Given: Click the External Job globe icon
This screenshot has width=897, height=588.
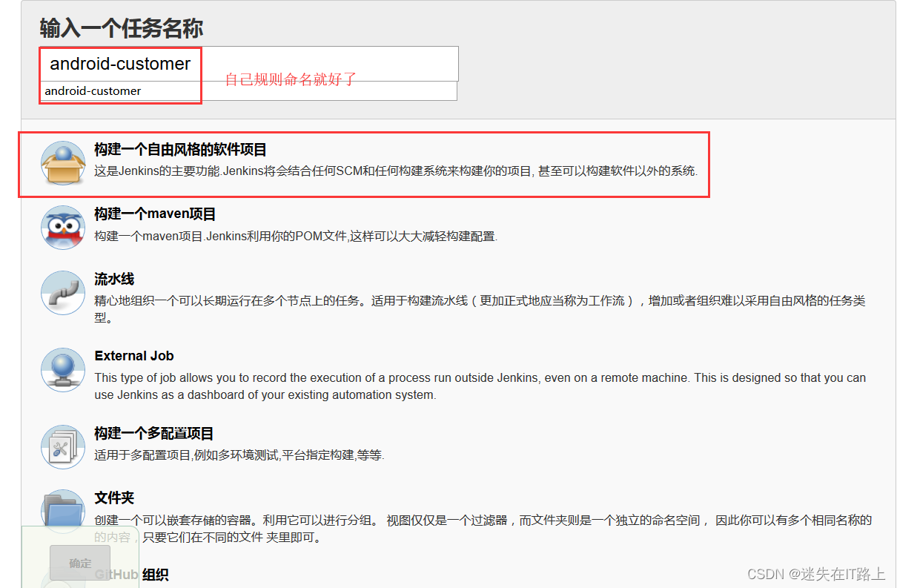Looking at the screenshot, I should pos(63,370).
